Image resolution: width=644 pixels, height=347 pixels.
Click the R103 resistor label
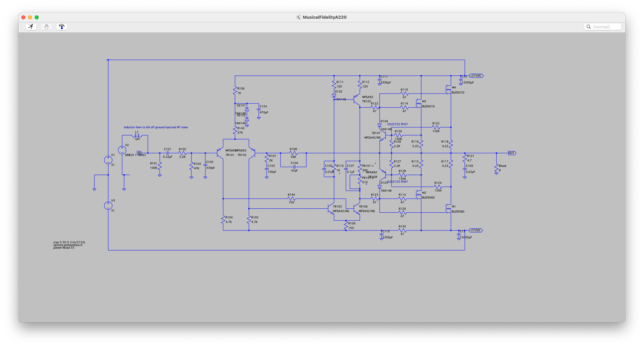197,164
